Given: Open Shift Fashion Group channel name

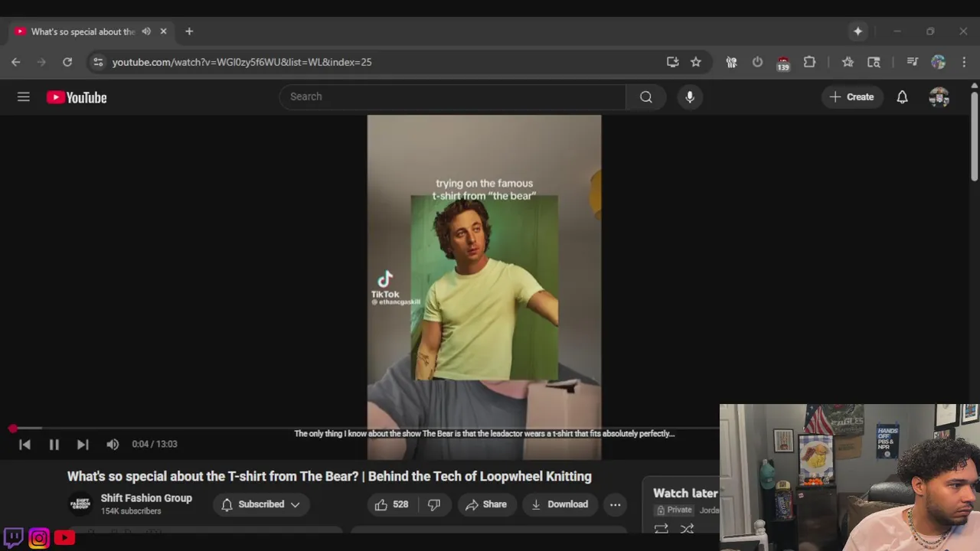Looking at the screenshot, I should tap(146, 498).
